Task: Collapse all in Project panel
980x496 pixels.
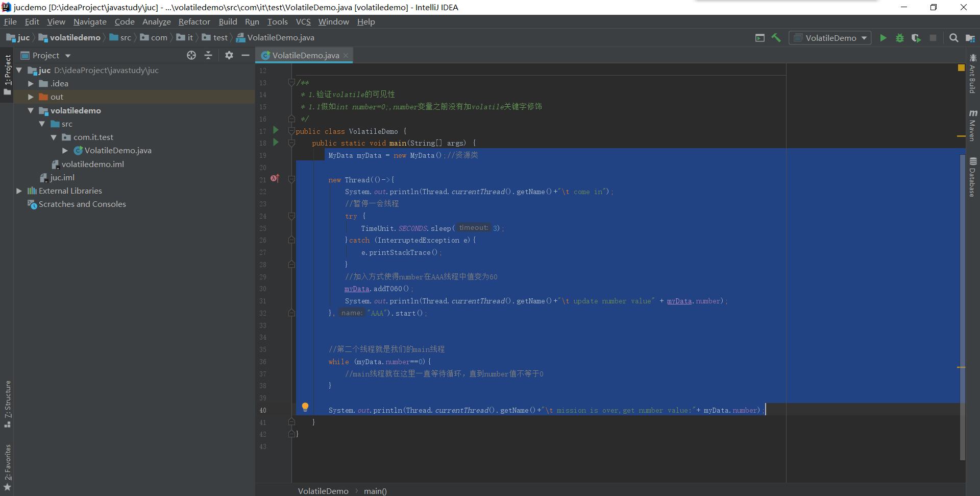Action: coord(208,55)
